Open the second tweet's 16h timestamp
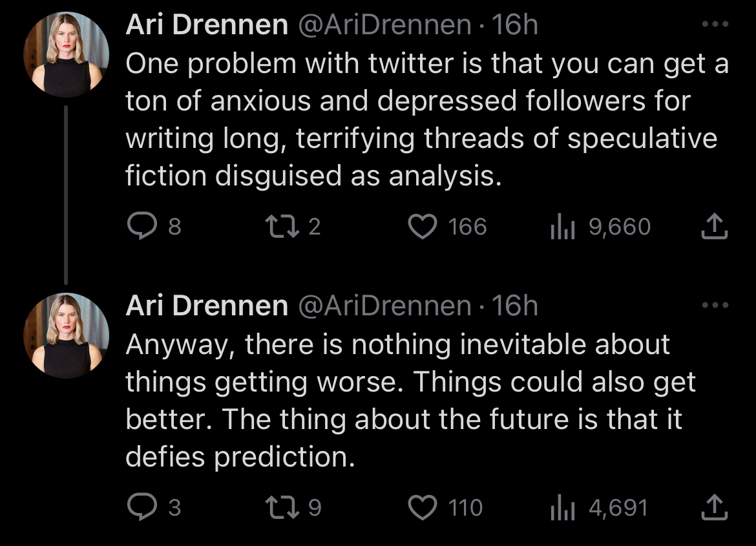 514,306
